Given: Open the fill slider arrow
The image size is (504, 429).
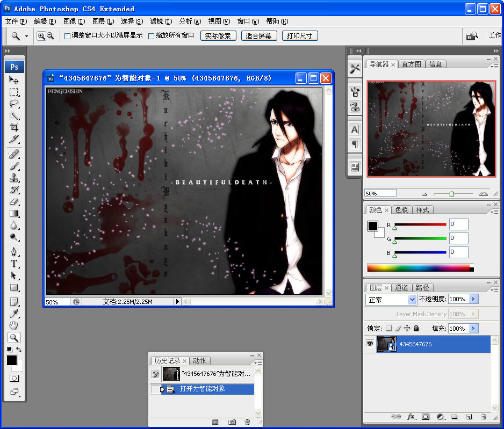Looking at the screenshot, I should [473, 328].
